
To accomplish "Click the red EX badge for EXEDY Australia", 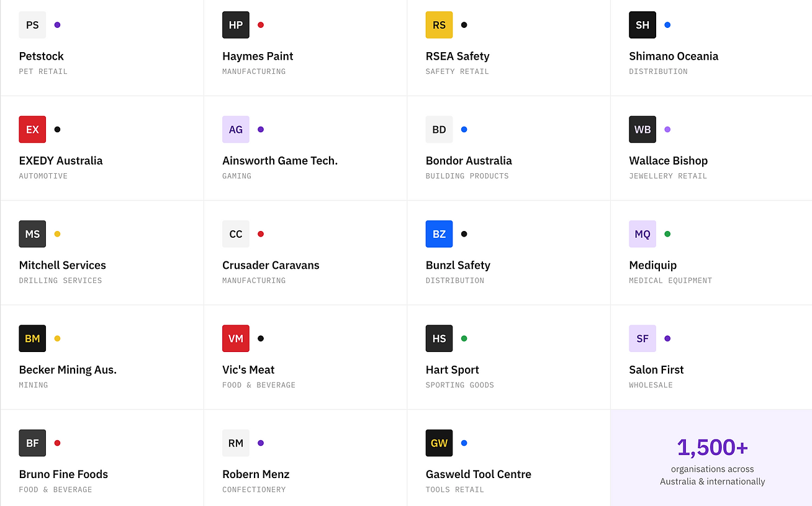I will click(x=32, y=129).
